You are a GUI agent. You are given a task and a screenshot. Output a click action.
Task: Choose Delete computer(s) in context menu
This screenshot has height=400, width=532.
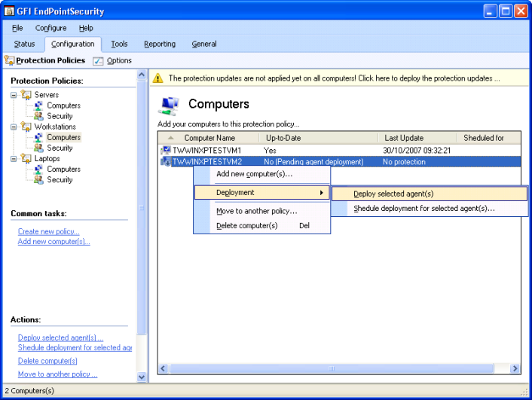click(x=262, y=226)
